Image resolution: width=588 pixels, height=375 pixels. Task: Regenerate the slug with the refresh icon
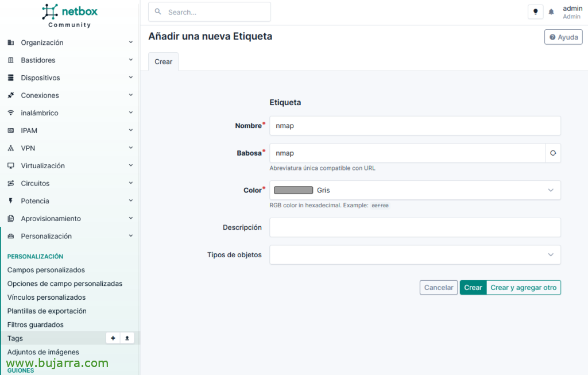553,153
